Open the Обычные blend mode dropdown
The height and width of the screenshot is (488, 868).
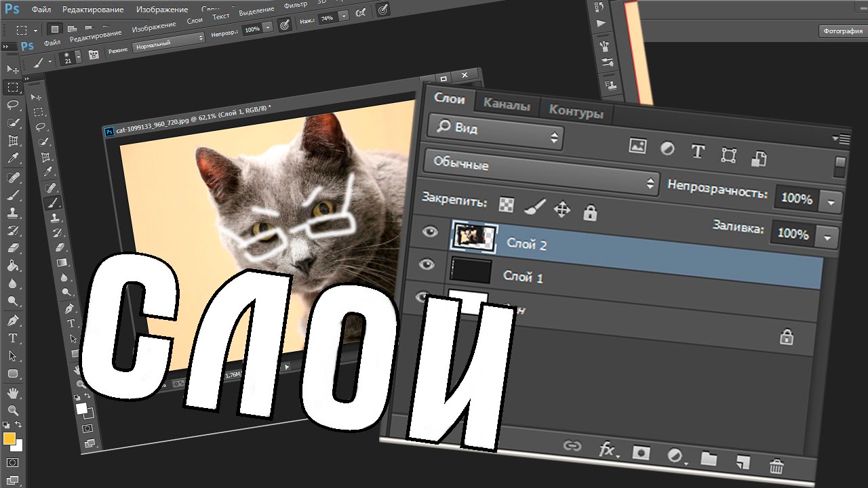541,174
